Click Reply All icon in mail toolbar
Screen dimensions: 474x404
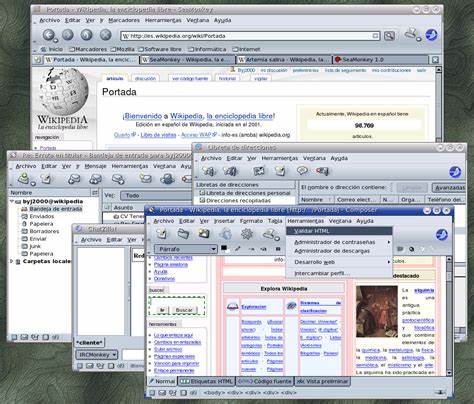click(x=96, y=179)
